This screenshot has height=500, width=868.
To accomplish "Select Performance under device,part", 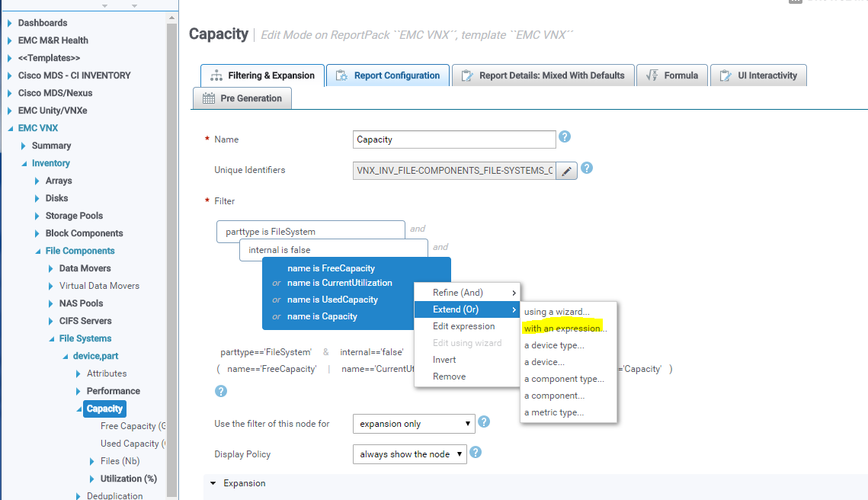I will pos(113,391).
